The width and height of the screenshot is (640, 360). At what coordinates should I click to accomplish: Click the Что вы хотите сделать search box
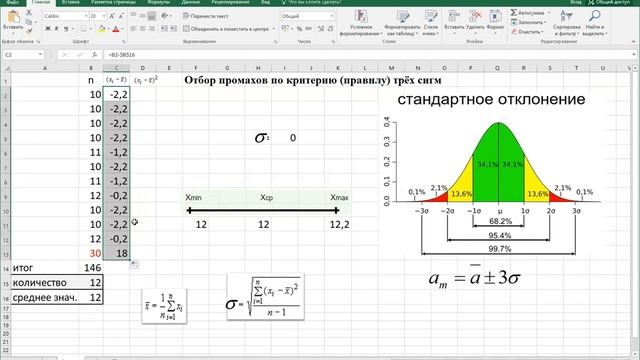[311, 2]
